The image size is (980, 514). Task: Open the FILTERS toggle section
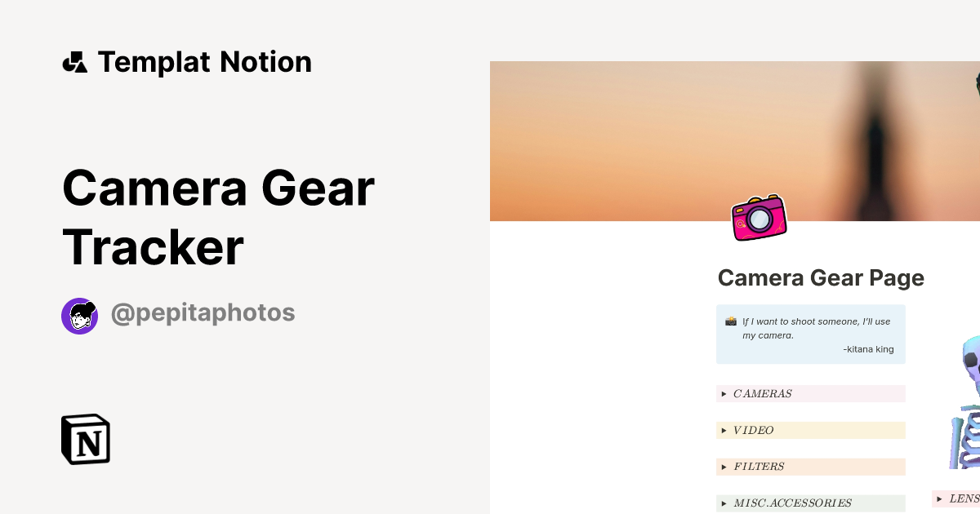click(724, 467)
